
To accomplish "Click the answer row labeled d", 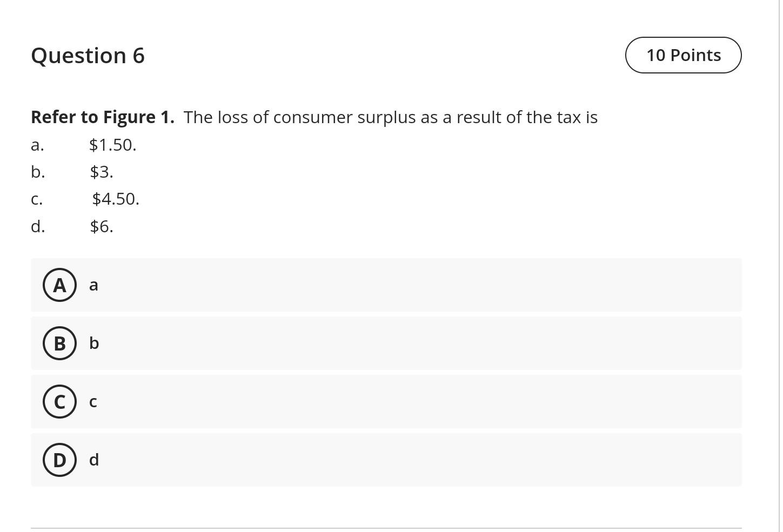I will pos(93,460).
